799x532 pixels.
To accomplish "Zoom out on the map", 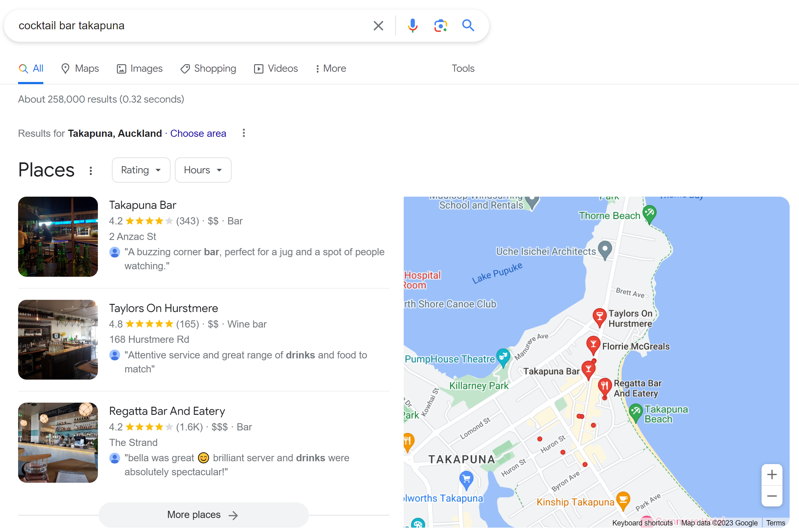I will pos(772,496).
